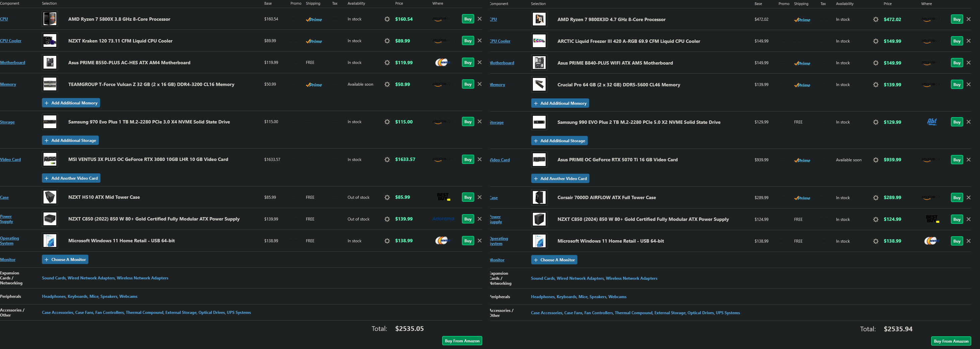Click the Amazon logo for Ryzen 7 5800X
The image size is (980, 349).
[x=442, y=19]
